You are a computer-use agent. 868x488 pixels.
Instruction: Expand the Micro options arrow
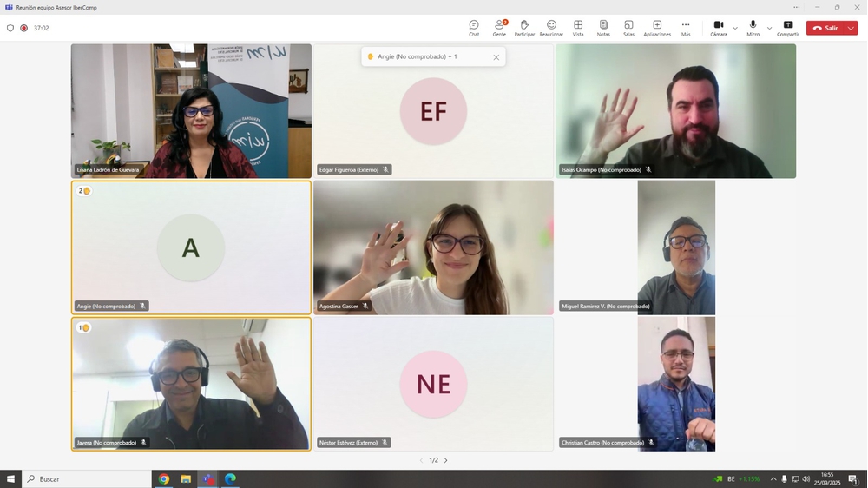click(769, 28)
